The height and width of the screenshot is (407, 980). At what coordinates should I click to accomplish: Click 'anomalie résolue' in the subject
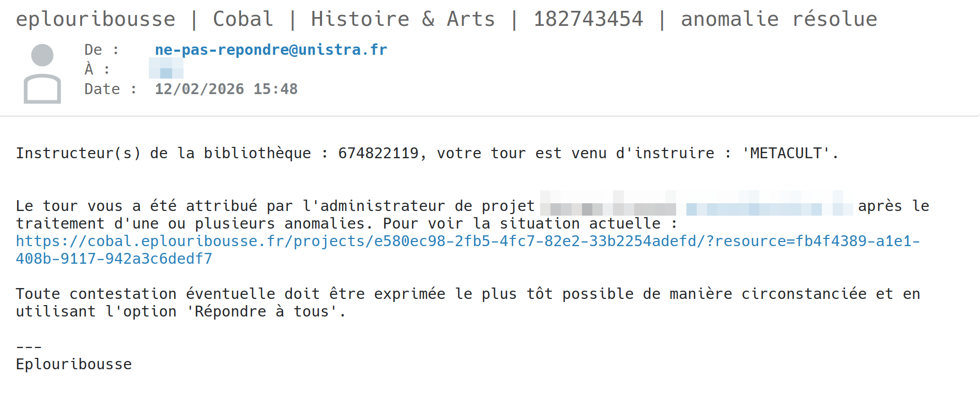[x=778, y=19]
